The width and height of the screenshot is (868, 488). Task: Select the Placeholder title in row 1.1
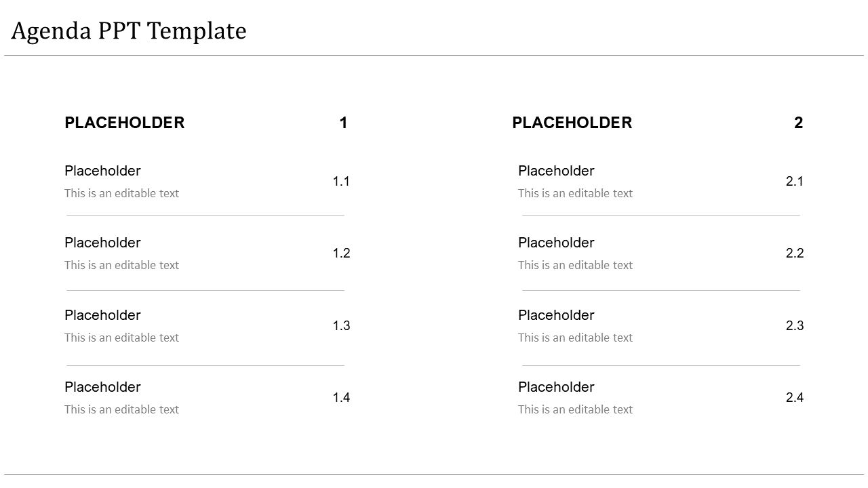(x=102, y=171)
